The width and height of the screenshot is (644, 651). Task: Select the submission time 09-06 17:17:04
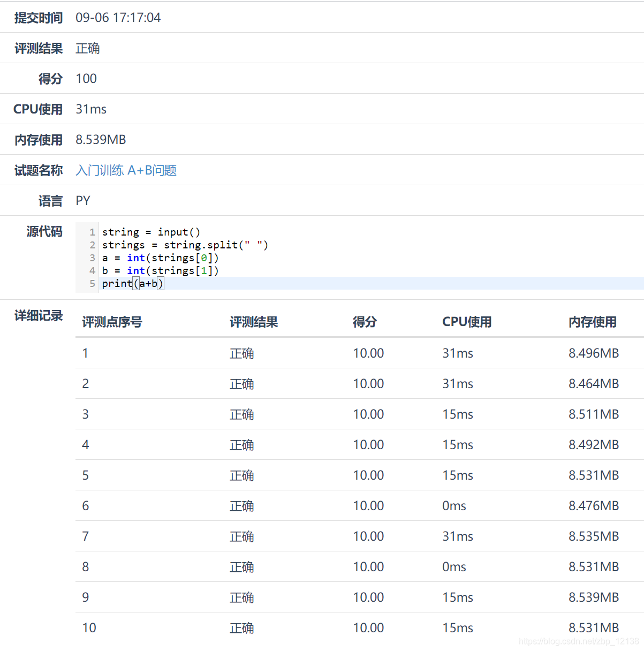pos(118,18)
